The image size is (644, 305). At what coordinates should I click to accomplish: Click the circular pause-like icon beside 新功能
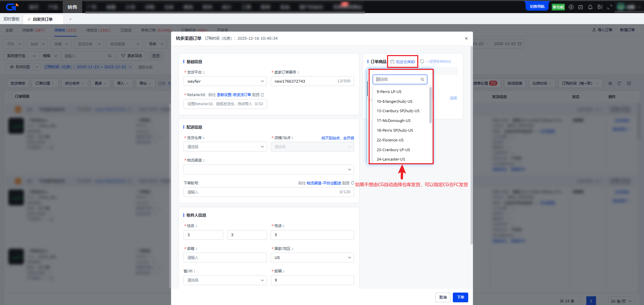click(571, 7)
